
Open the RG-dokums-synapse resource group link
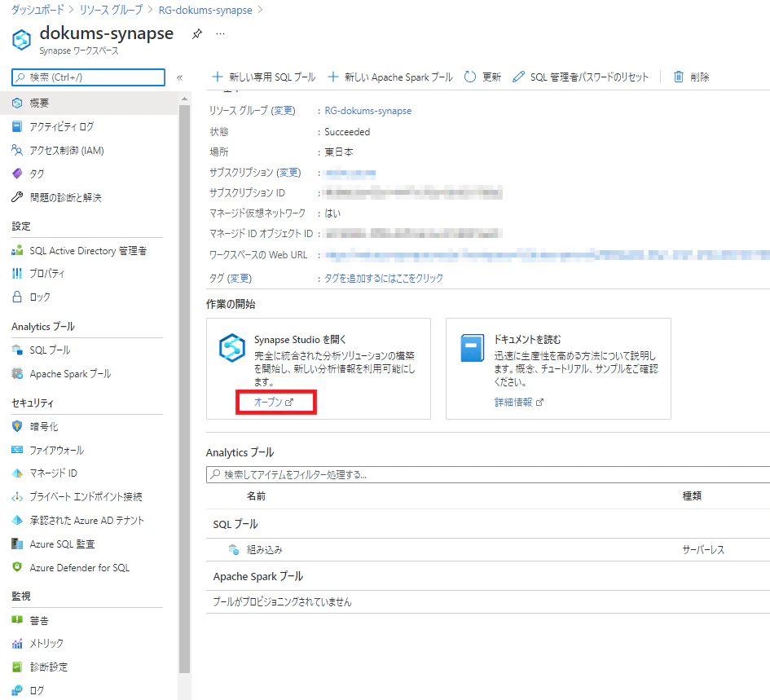367,111
